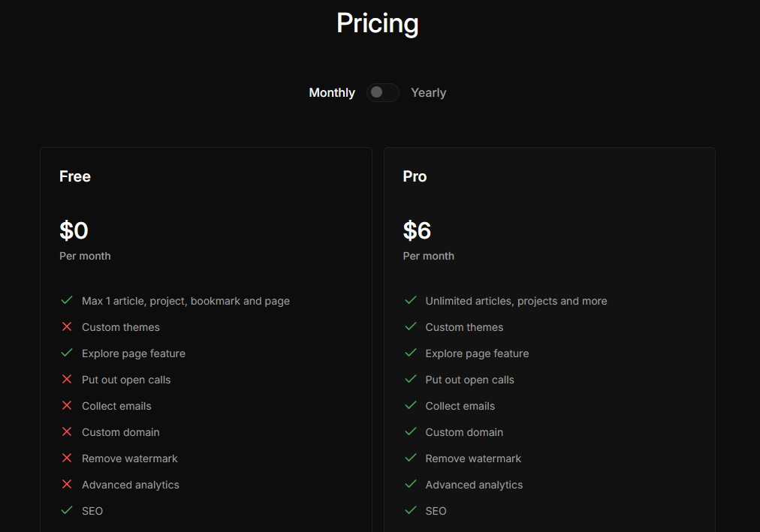Click red X beside Free Custom themes

67,327
